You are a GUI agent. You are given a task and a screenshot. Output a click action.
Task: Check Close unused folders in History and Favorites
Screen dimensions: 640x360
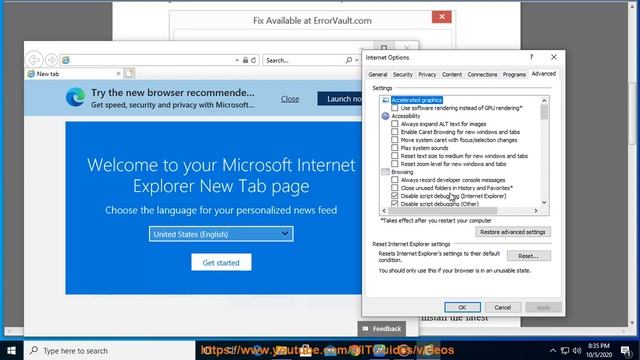click(x=394, y=188)
